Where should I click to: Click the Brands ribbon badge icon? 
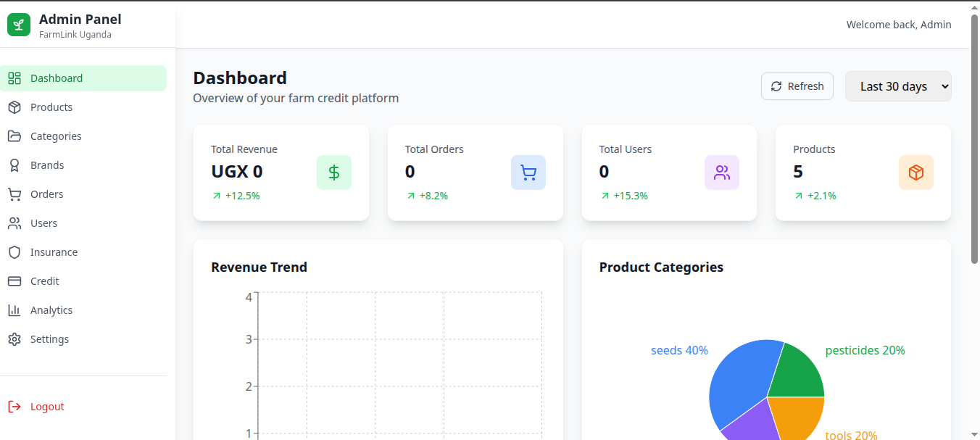coord(14,165)
